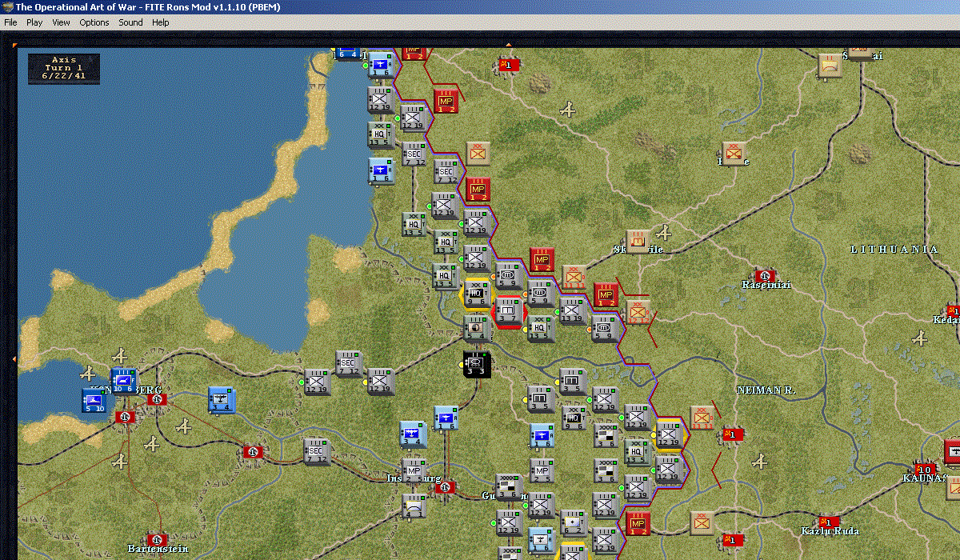
Task: Click the German flag marker at Insterburg
Action: (446, 486)
